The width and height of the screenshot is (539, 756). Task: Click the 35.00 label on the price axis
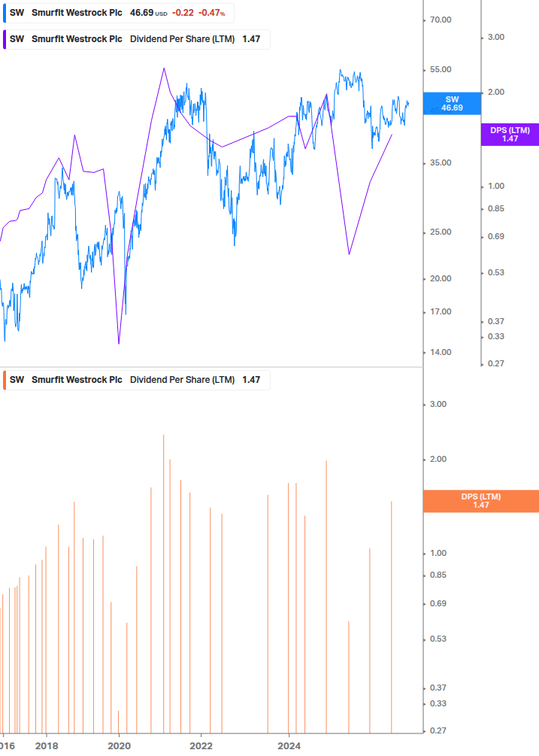(441, 163)
